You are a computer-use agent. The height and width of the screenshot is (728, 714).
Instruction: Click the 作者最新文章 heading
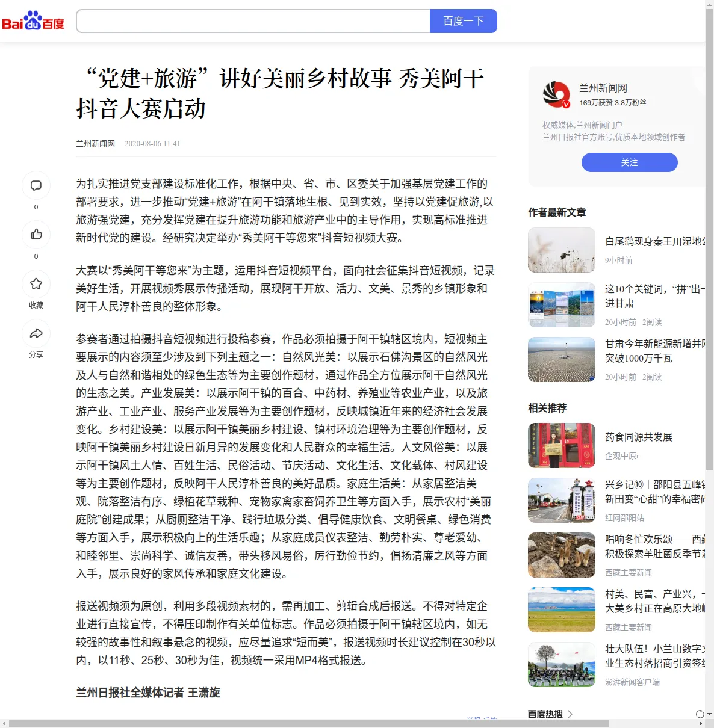pyautogui.click(x=557, y=212)
